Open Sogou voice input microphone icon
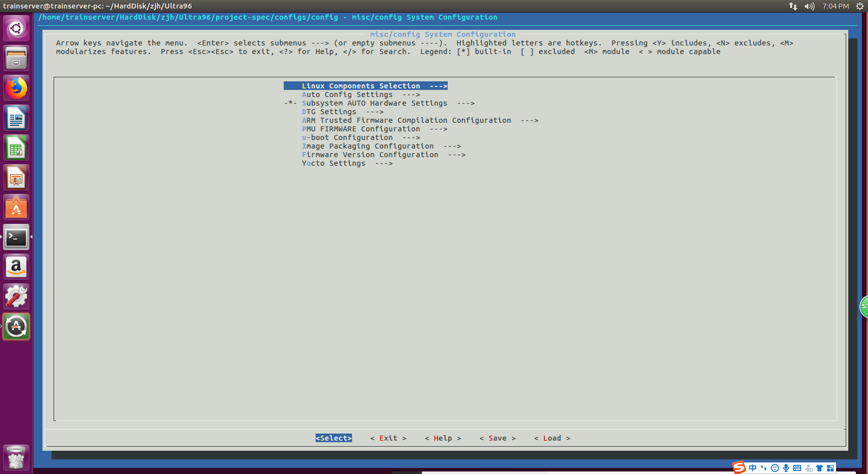 (x=786, y=468)
